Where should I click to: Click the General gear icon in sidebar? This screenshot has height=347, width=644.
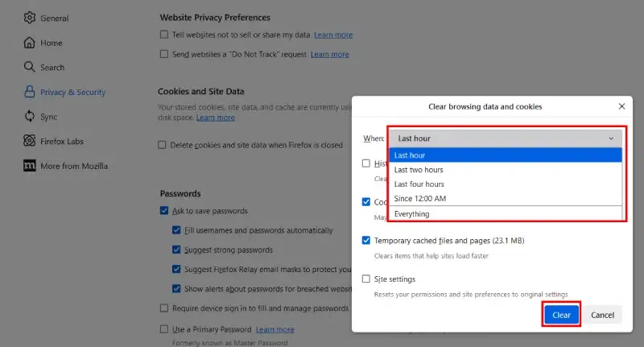(30, 18)
